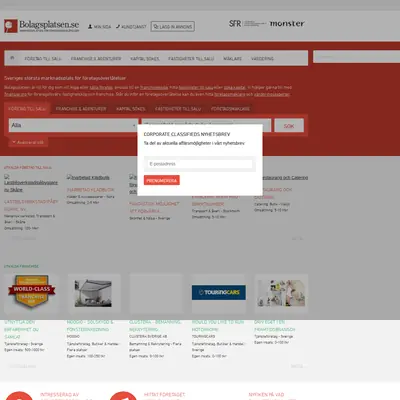Click the Prenumerera subscribe button
Viewport: 400px width, 400px height.
tap(162, 180)
